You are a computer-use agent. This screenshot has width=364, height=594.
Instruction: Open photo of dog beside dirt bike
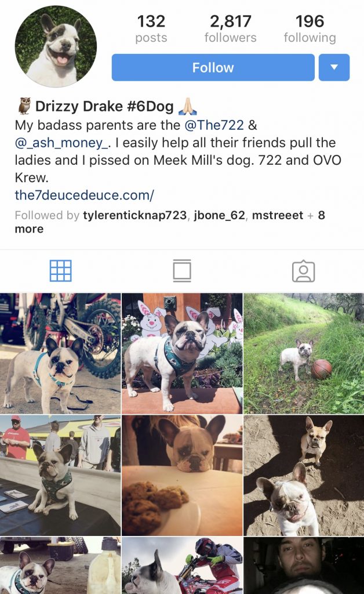(x=60, y=353)
